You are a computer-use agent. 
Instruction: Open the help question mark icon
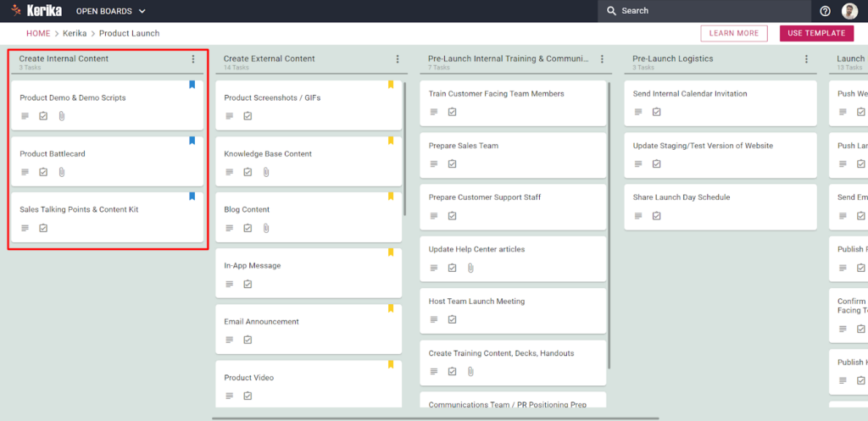pos(826,11)
